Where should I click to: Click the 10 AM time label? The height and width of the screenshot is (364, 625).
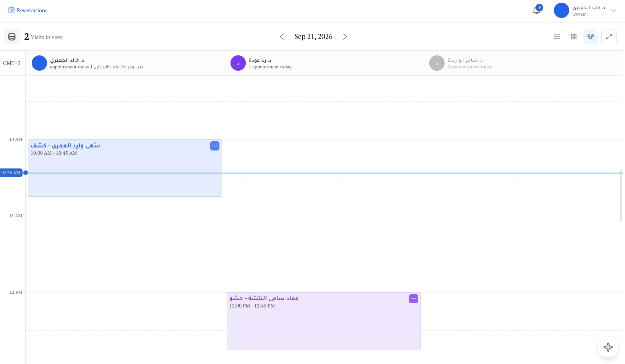pyautogui.click(x=16, y=139)
